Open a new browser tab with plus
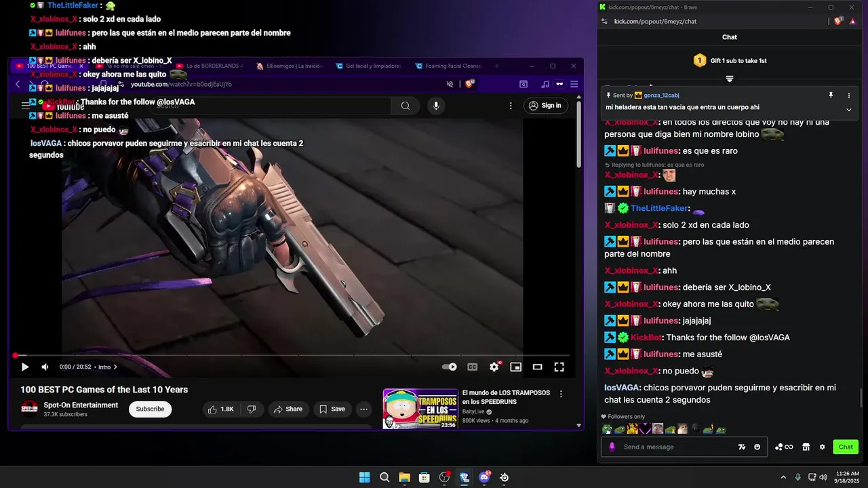868x488 pixels. coord(496,66)
